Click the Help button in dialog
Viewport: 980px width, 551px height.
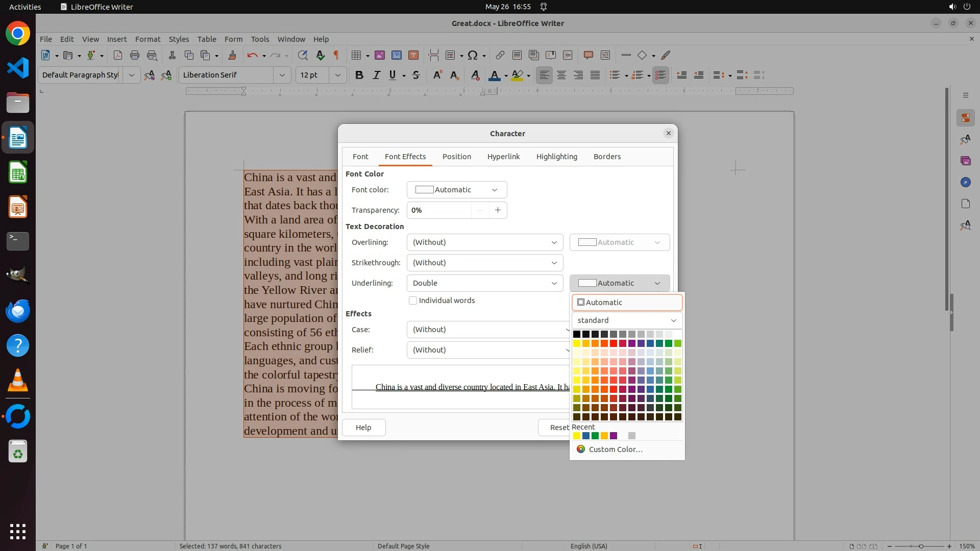coord(363,428)
